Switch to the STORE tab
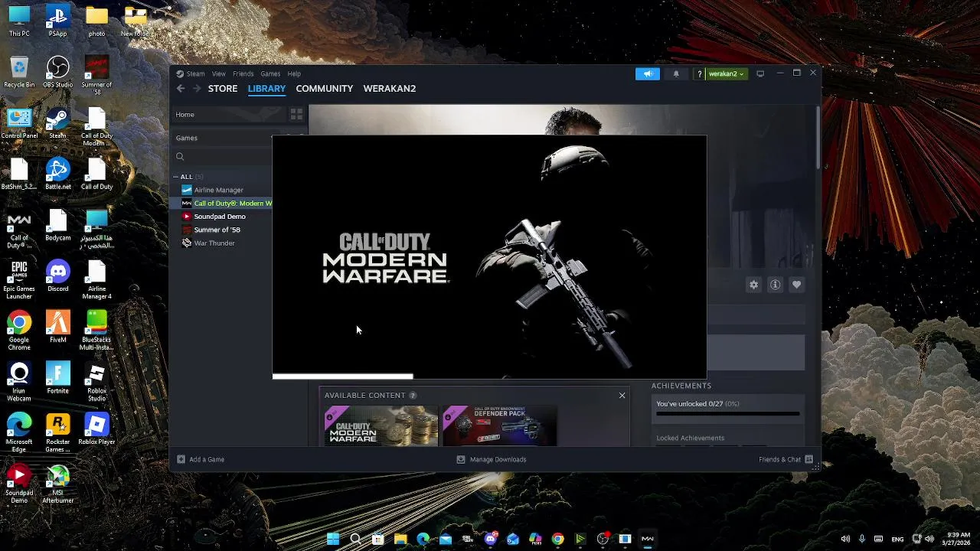 [x=223, y=89]
